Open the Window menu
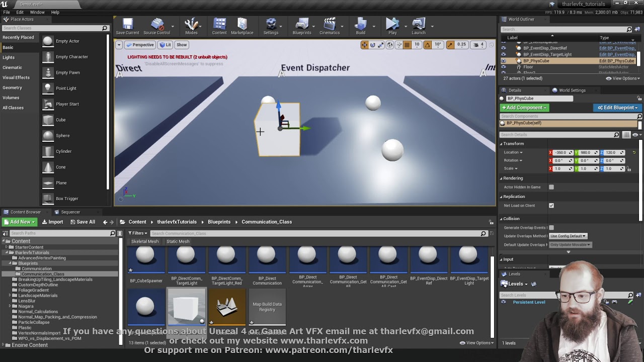Image resolution: width=644 pixels, height=362 pixels. 37,12
